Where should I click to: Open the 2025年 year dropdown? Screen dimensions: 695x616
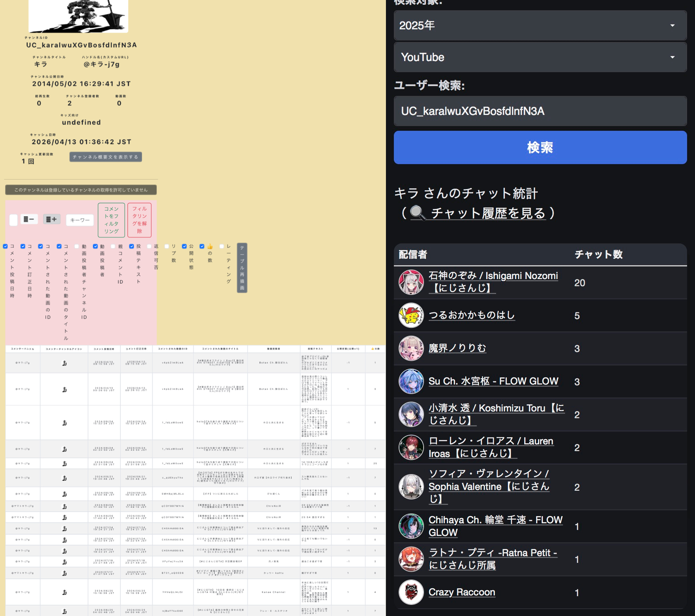point(540,25)
